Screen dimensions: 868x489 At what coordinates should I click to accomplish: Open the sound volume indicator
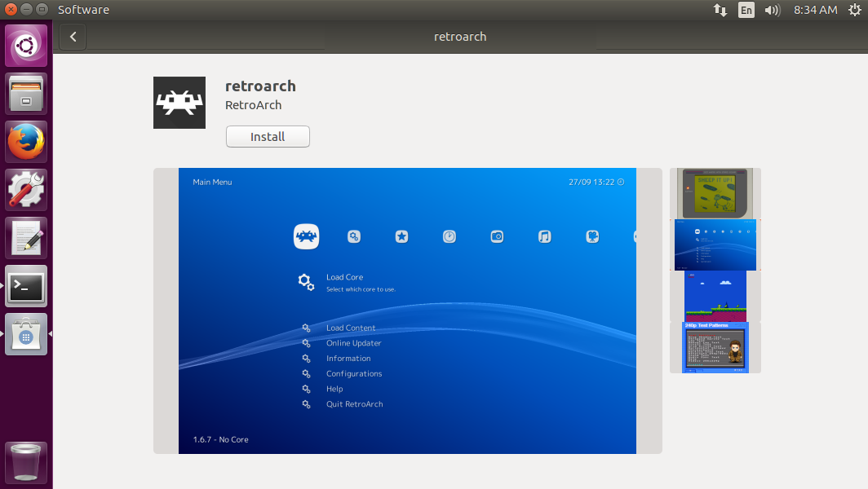(773, 10)
